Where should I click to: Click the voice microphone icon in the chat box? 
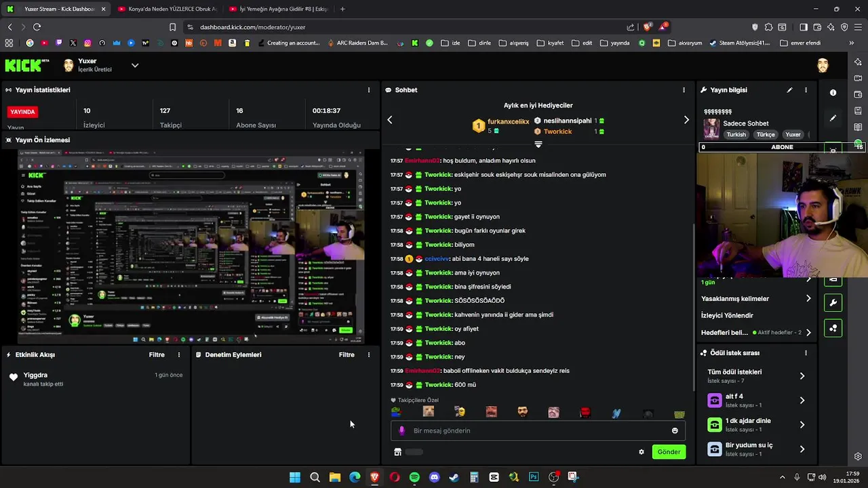401,430
